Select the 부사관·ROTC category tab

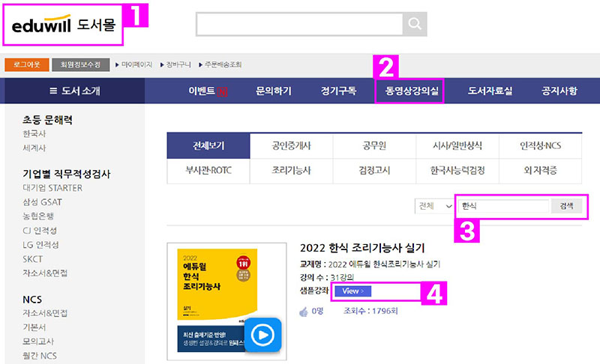[x=208, y=170]
